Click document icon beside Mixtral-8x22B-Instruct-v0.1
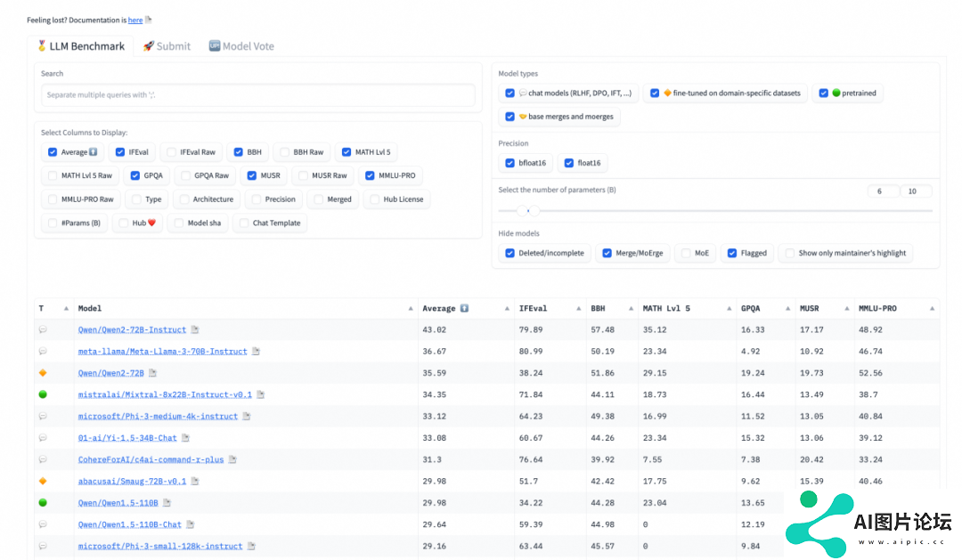The image size is (962, 560). click(261, 395)
